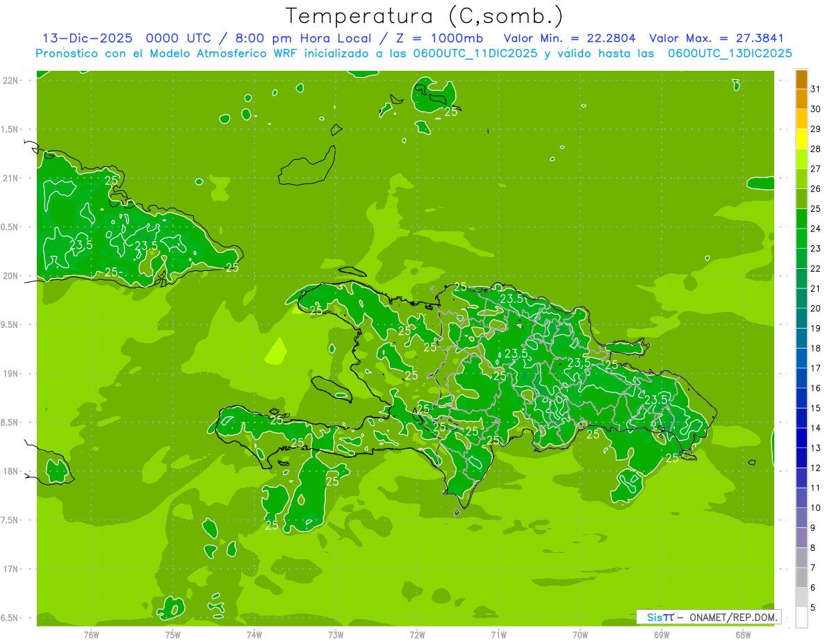Click the color scale label "31"
Screen dimensions: 834x644
815,89
